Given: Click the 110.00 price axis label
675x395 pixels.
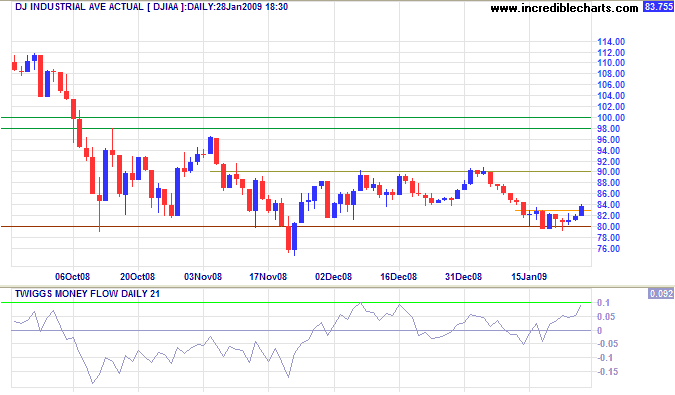Looking at the screenshot, I should (x=611, y=63).
